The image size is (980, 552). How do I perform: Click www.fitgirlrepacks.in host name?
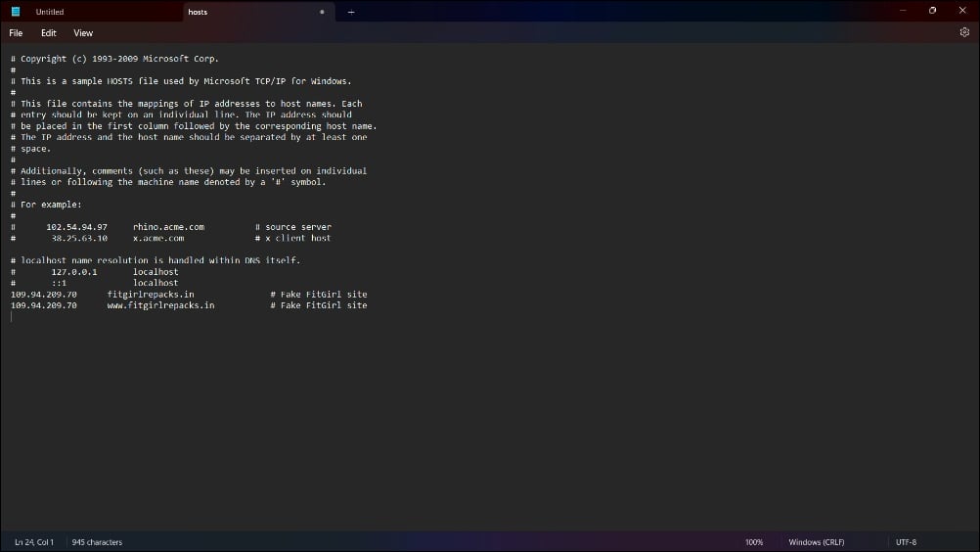[x=160, y=305]
